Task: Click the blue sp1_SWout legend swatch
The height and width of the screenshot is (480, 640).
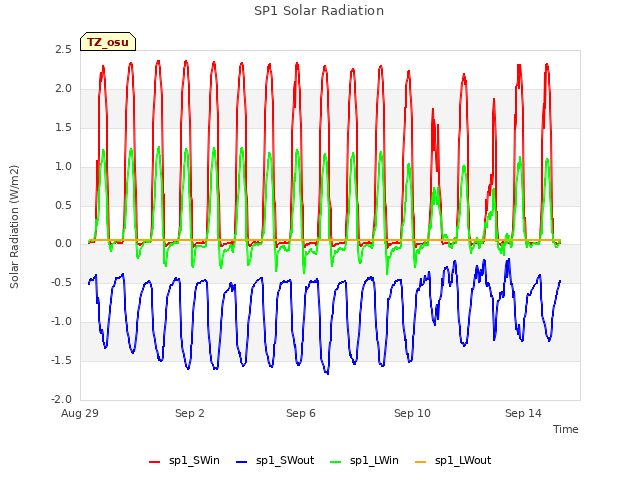Action: pyautogui.click(x=242, y=462)
